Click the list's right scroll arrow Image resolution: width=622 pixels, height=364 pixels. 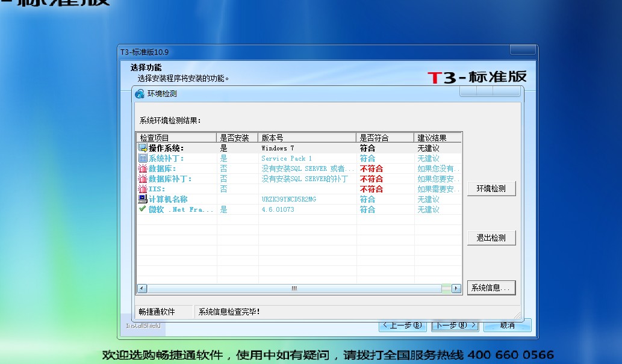pyautogui.click(x=456, y=289)
